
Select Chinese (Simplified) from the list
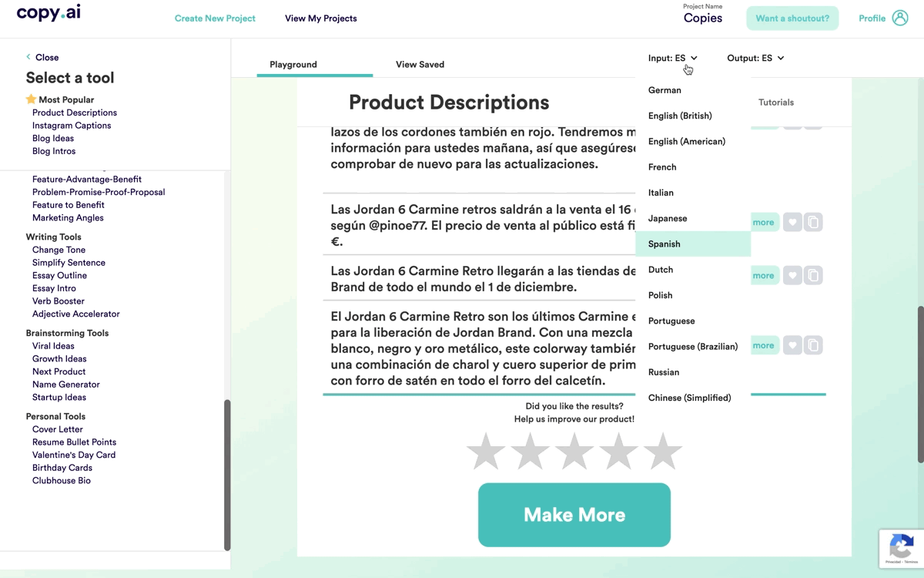tap(693, 398)
